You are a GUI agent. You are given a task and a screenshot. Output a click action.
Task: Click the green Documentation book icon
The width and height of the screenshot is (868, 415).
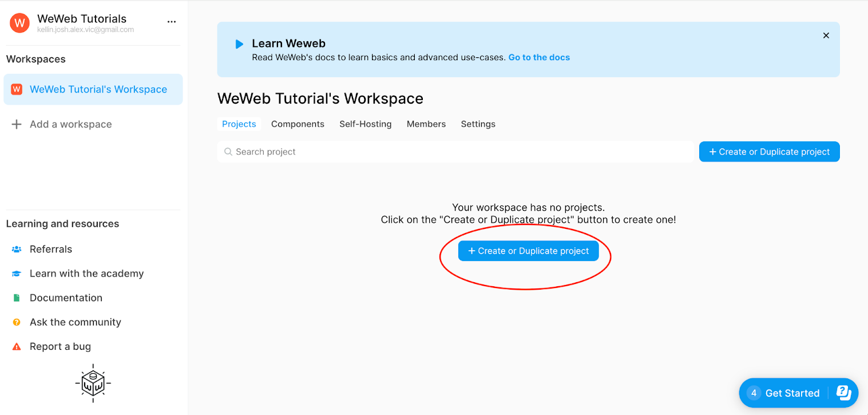pos(17,297)
